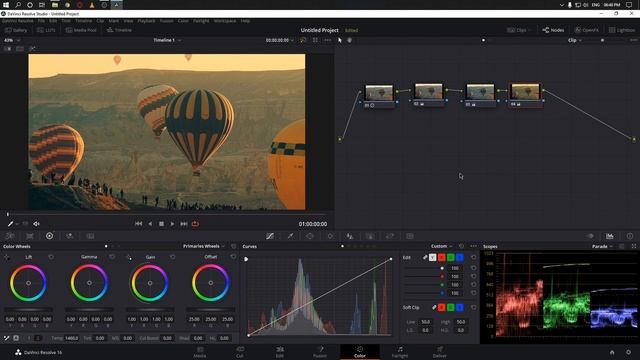Image resolution: width=640 pixels, height=360 pixels.
Task: Select the hand pan tool in node editor
Action: click(349, 40)
